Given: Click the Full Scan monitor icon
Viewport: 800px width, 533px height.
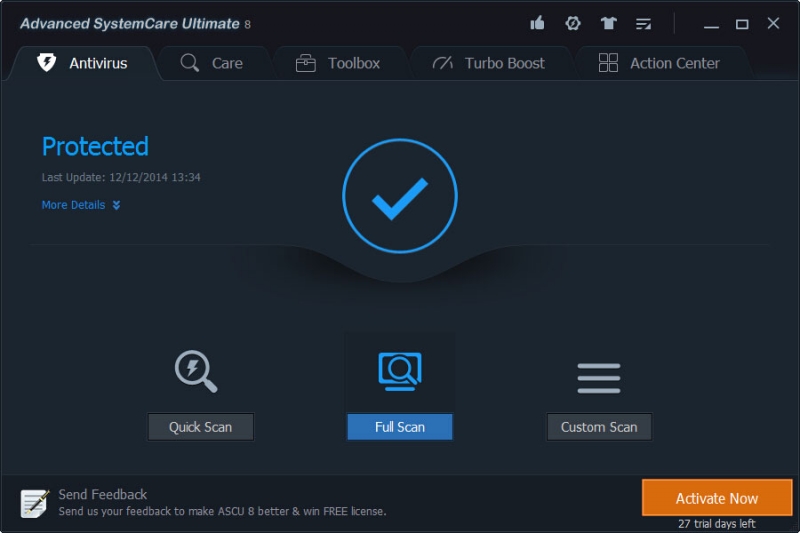Looking at the screenshot, I should [400, 371].
